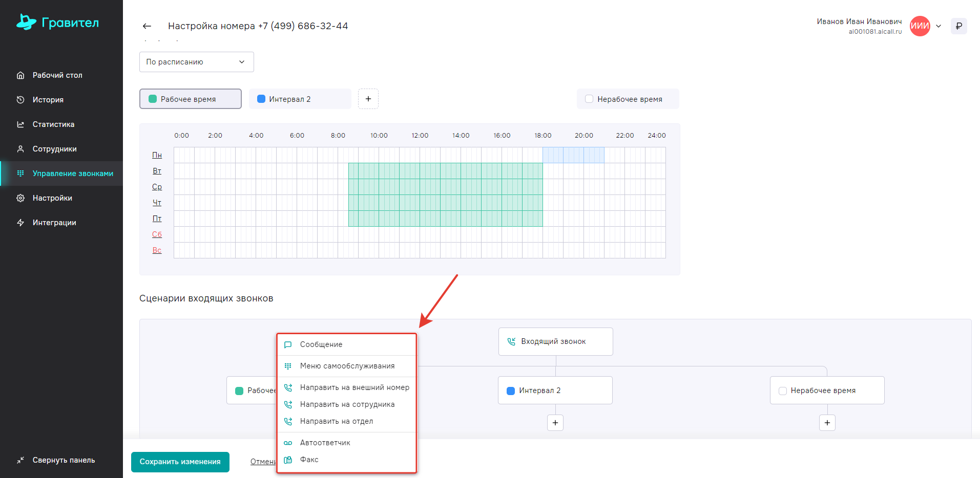Pick Автоответчик in the popup menu
Viewport: 980px width, 478px height.
325,443
